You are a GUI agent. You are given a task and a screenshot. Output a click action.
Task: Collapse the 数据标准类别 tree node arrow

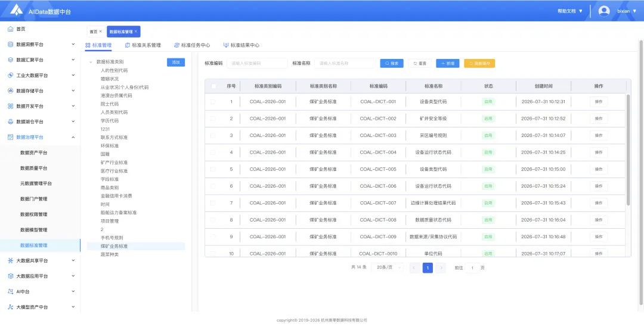tap(91, 63)
